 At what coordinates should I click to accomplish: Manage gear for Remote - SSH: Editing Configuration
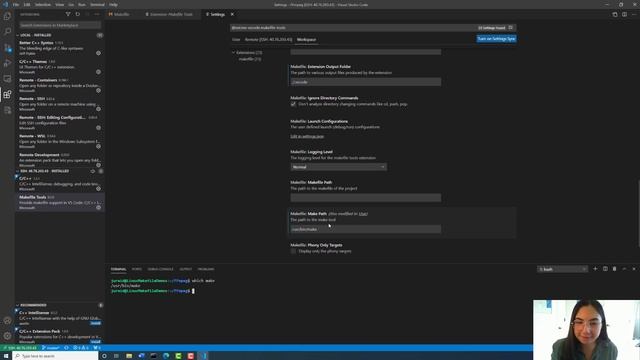[x=98, y=128]
